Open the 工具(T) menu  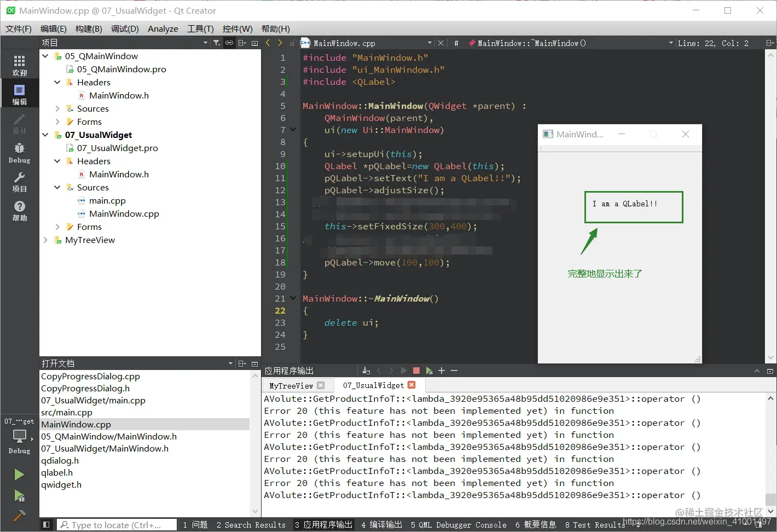coord(200,28)
